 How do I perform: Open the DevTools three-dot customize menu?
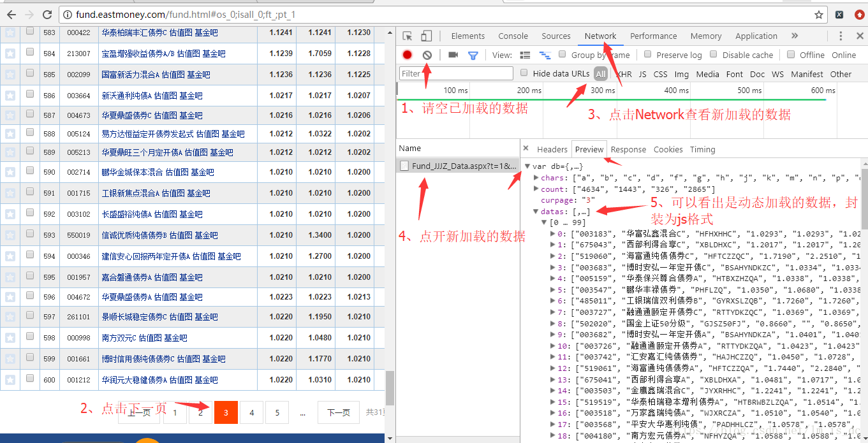point(841,36)
